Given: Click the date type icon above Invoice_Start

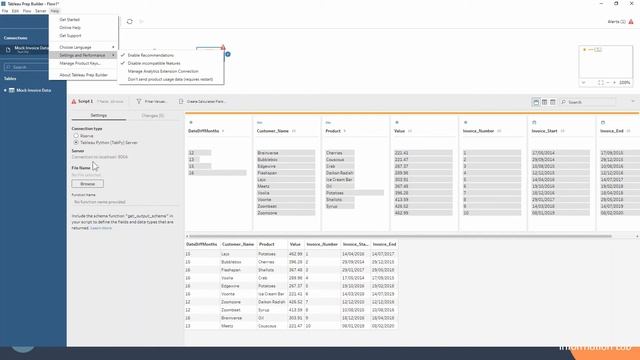Looking at the screenshot, I should pyautogui.click(x=534, y=122).
